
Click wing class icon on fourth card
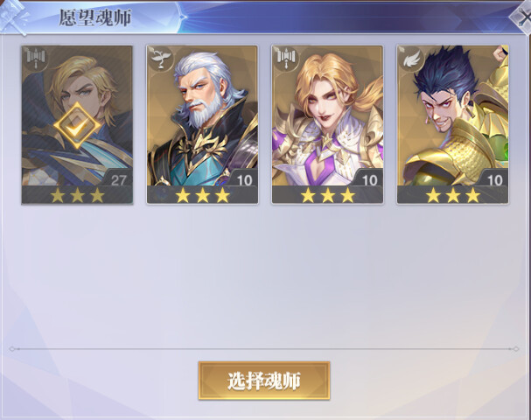[412, 59]
